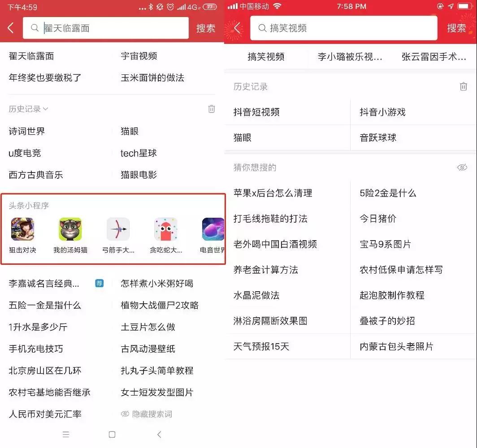This screenshot has height=448, width=477.
Task: Tap 老外喝中国白酒视频 suggestion
Action: (x=275, y=244)
